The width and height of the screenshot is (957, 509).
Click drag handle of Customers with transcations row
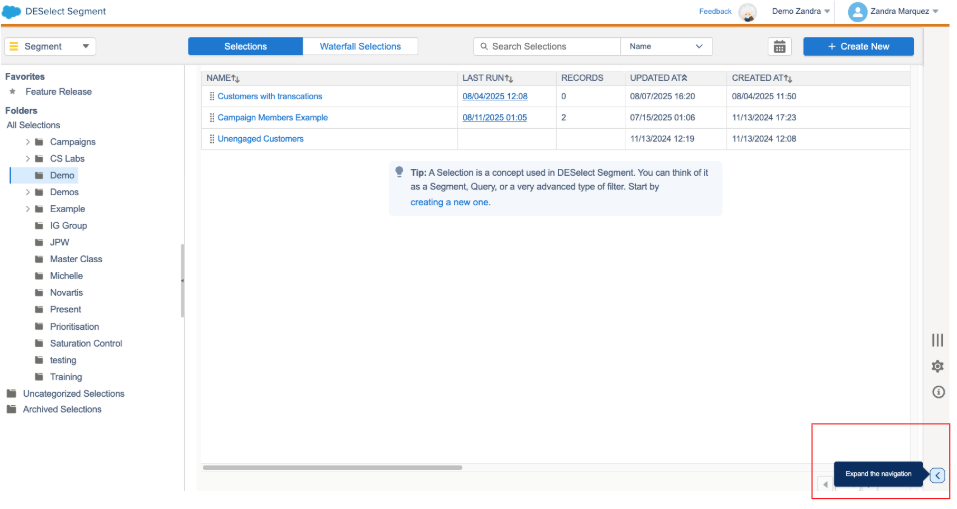212,96
